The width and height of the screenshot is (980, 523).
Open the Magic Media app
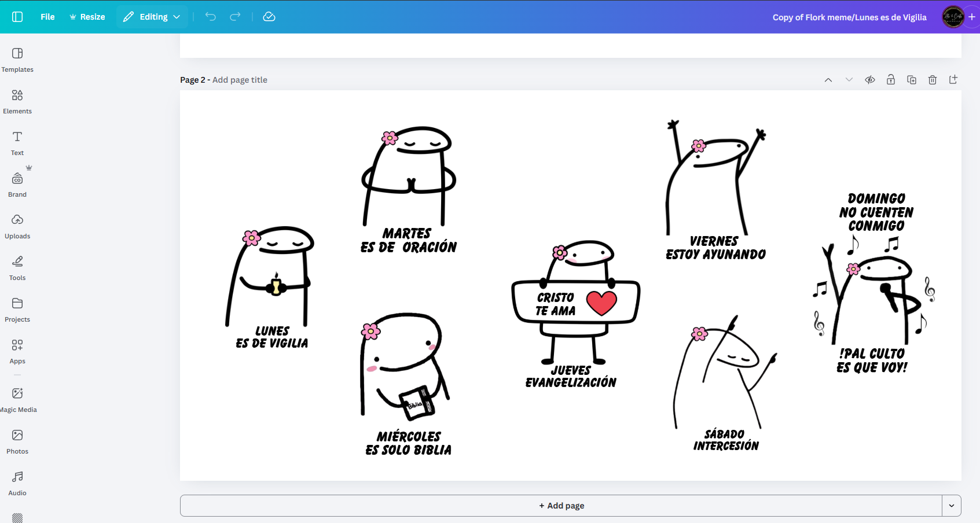pos(17,400)
